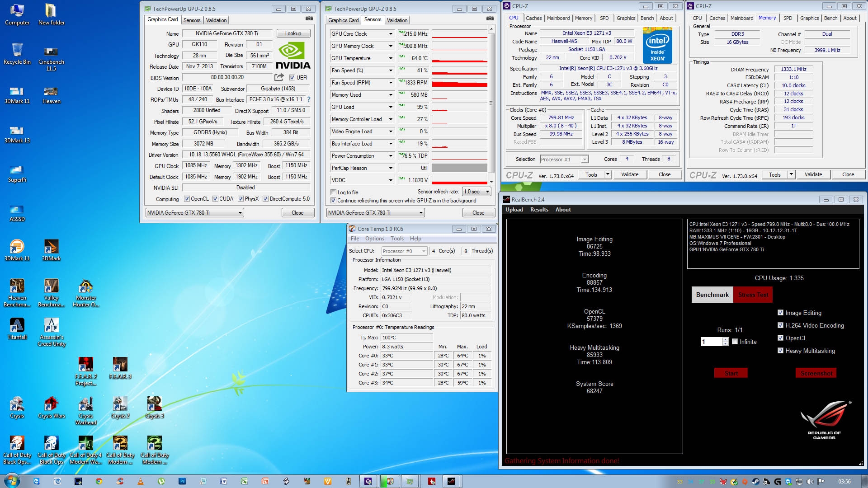
Task: Open Google Chrome from the taskbar
Action: (99, 481)
